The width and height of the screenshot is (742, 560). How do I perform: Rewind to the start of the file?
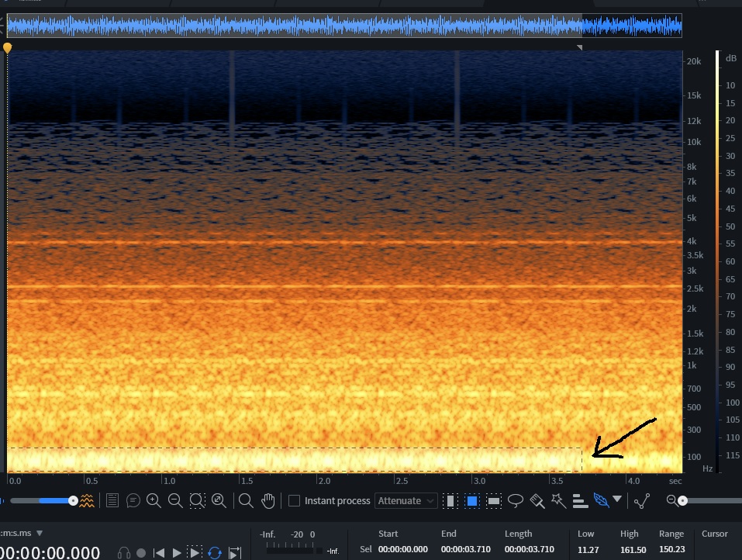[159, 552]
